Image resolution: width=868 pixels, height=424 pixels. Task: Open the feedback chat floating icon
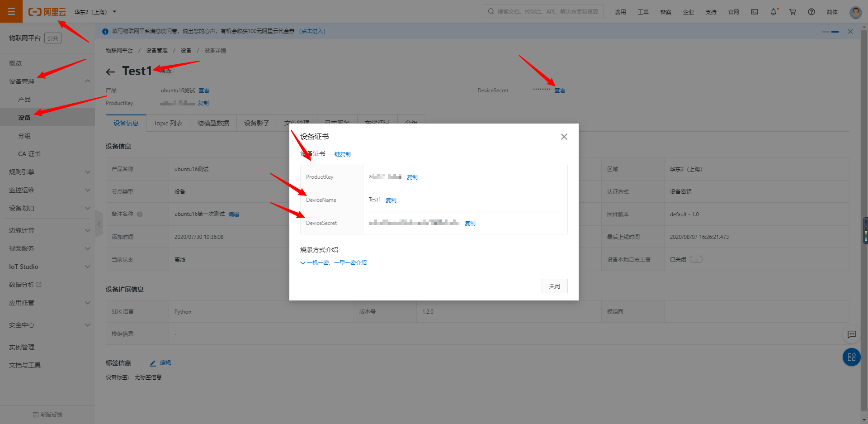point(852,334)
